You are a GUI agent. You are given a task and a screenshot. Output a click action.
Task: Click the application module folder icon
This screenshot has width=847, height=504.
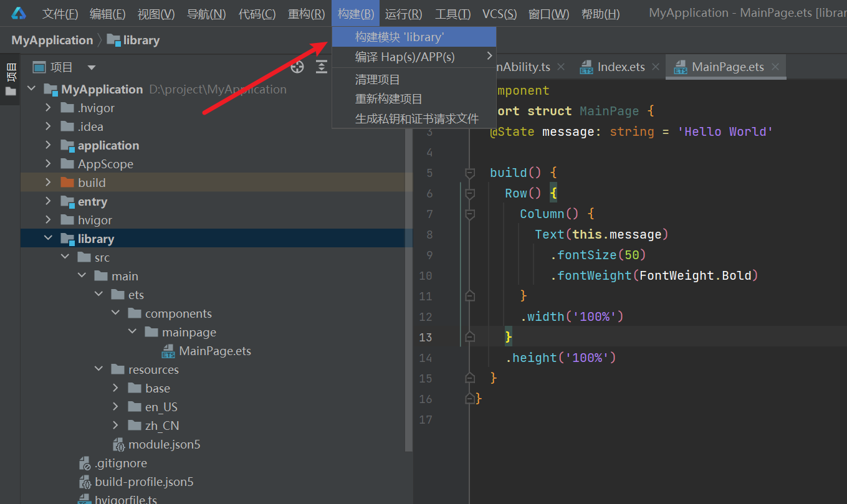(x=67, y=145)
